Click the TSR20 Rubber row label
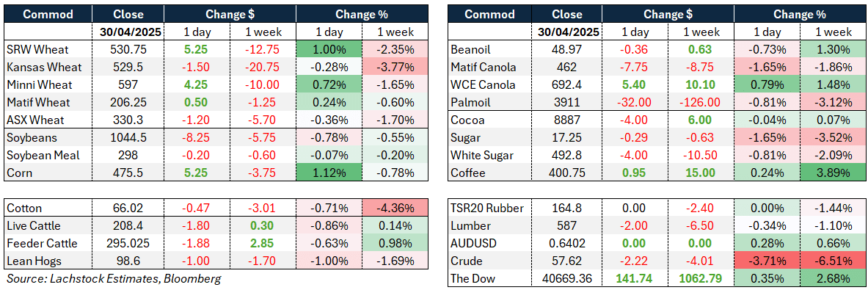868x290 pixels. (484, 209)
